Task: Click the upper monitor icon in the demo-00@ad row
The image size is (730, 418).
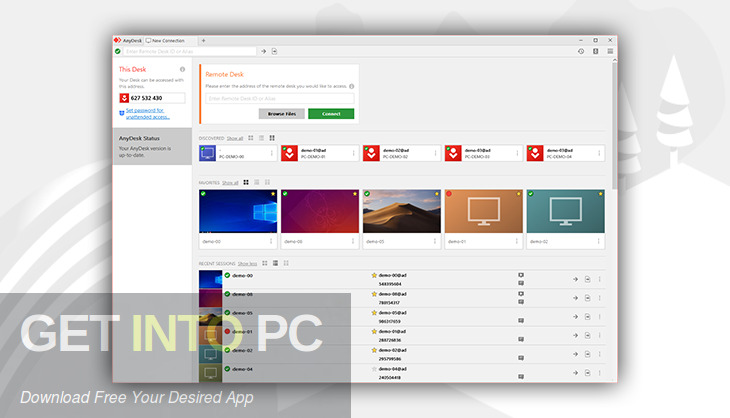Action: click(x=521, y=275)
